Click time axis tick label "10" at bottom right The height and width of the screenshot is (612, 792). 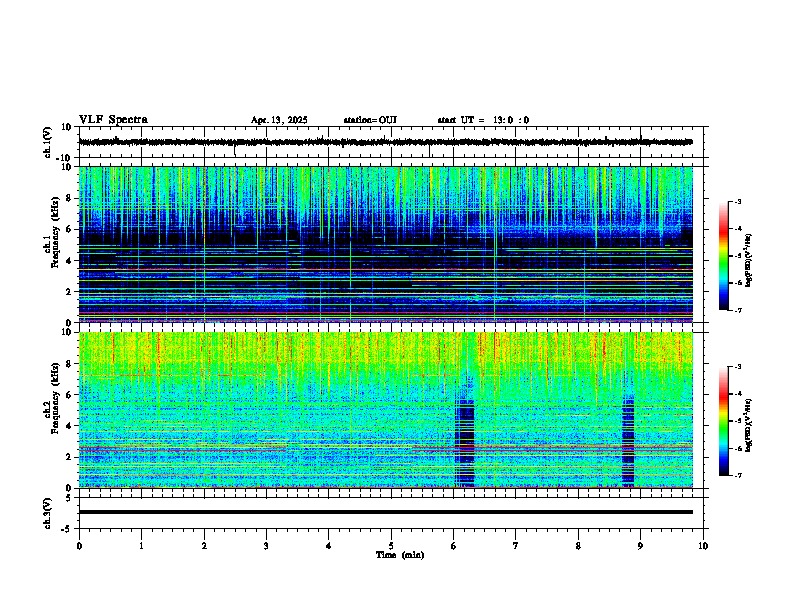pyautogui.click(x=703, y=546)
